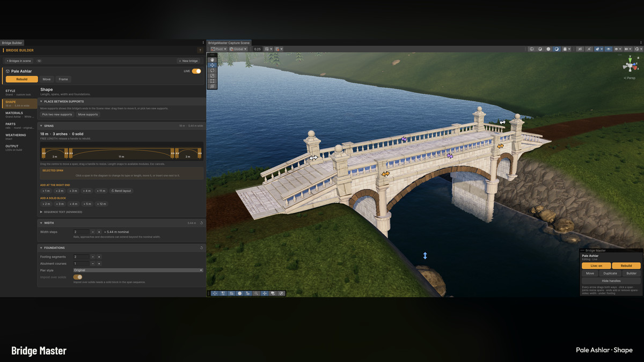Select the Transform tool in scene toolbar
Viewport: 644px width, 362px height.
(x=213, y=86)
